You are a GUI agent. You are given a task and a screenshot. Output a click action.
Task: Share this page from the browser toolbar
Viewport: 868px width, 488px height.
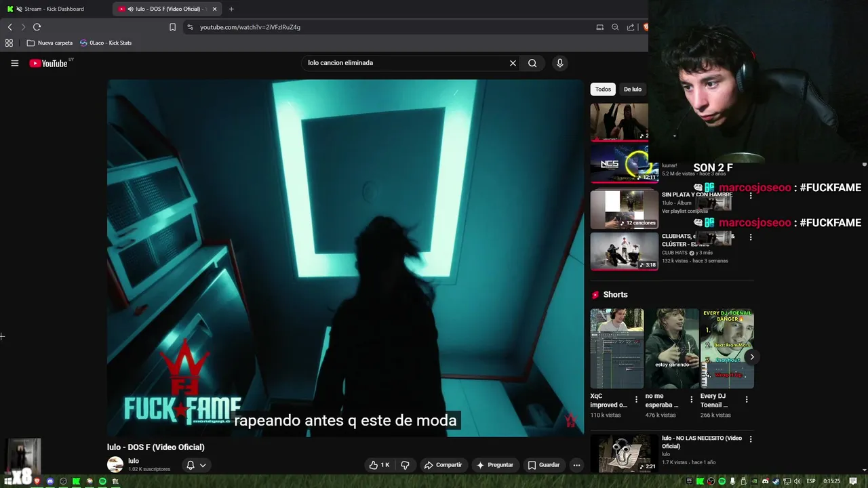631,27
